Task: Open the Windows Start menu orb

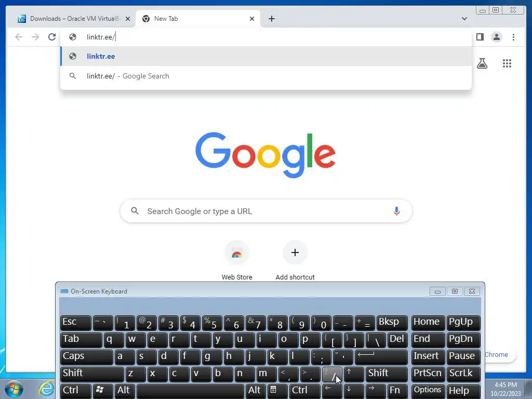Action: click(x=14, y=389)
